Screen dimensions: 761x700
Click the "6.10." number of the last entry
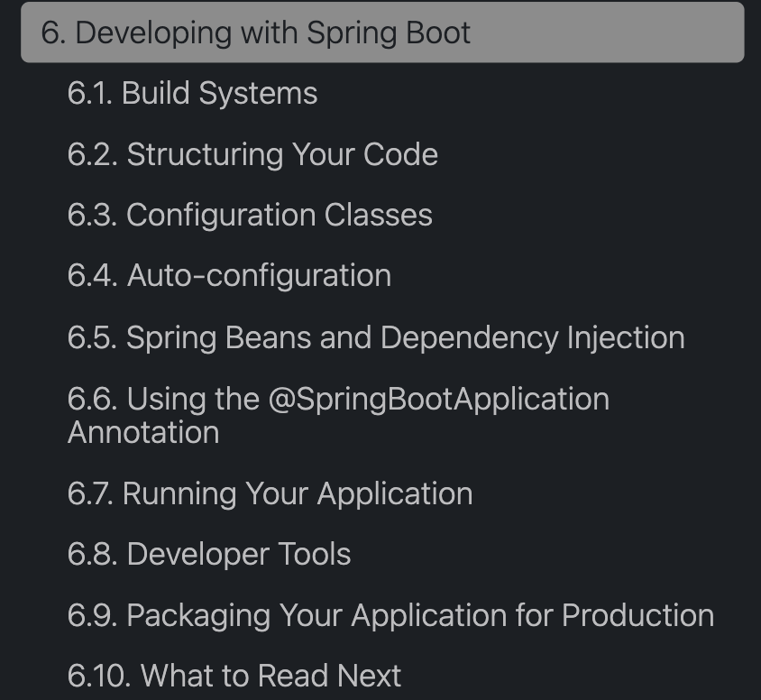(x=99, y=676)
